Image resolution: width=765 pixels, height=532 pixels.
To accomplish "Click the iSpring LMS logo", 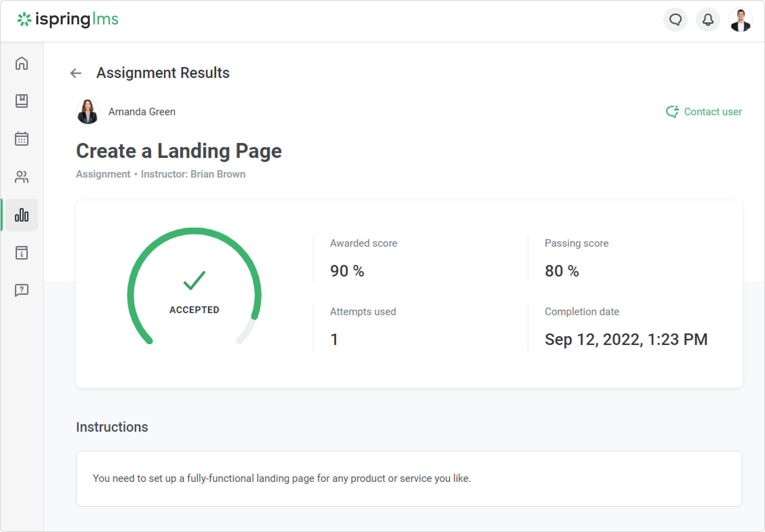I will [68, 20].
